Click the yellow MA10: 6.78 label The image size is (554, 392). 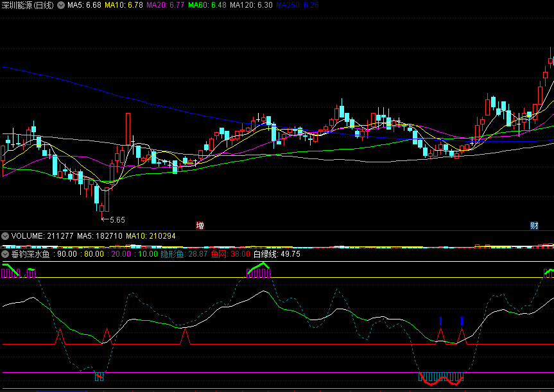click(124, 5)
